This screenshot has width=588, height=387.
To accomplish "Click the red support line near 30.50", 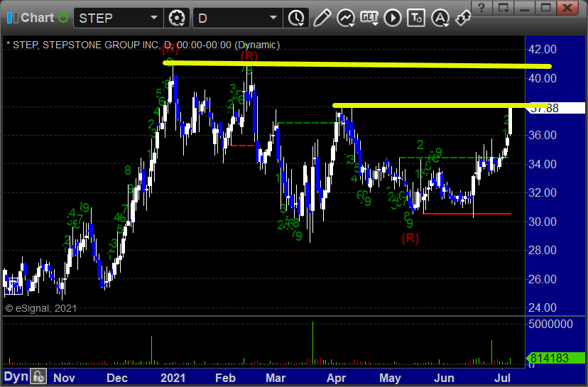I will coord(467,214).
